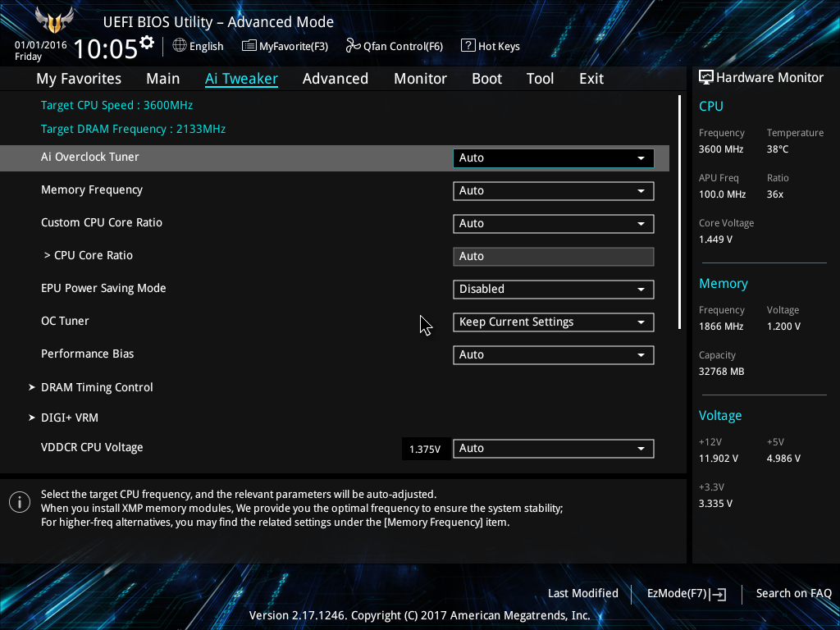Click MyFavorite(F3) button
The height and width of the screenshot is (630, 840).
(285, 46)
